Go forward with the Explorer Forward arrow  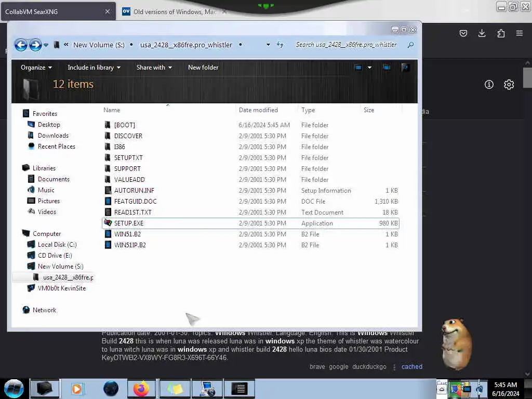pyautogui.click(x=35, y=45)
